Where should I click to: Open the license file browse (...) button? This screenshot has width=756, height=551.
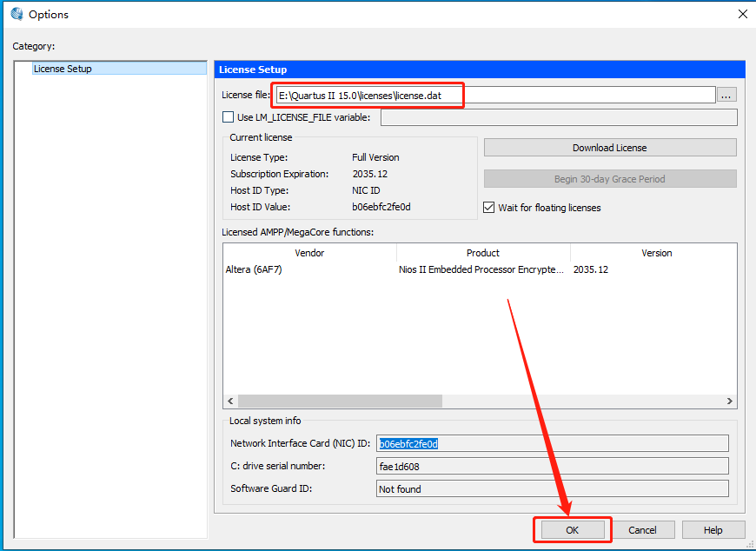(x=726, y=95)
